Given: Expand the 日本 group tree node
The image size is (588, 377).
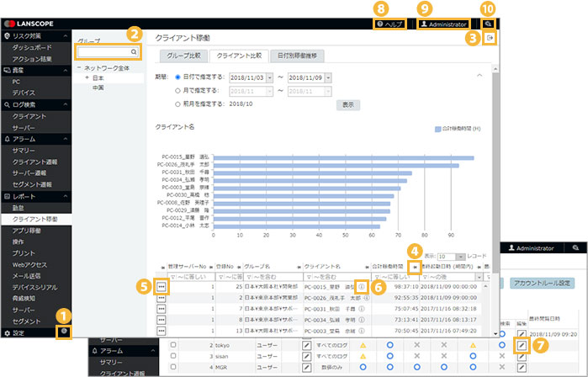Looking at the screenshot, I should point(87,77).
